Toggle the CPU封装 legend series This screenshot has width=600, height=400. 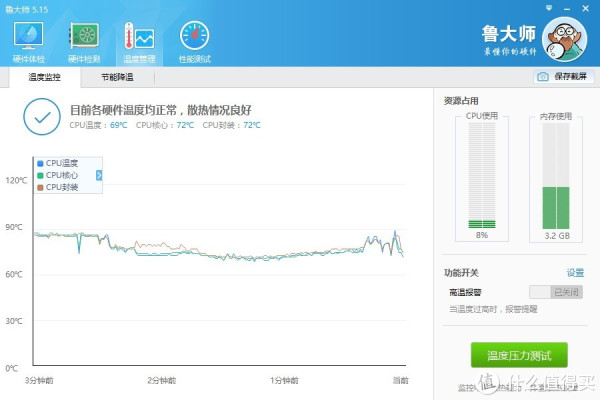coord(61,187)
